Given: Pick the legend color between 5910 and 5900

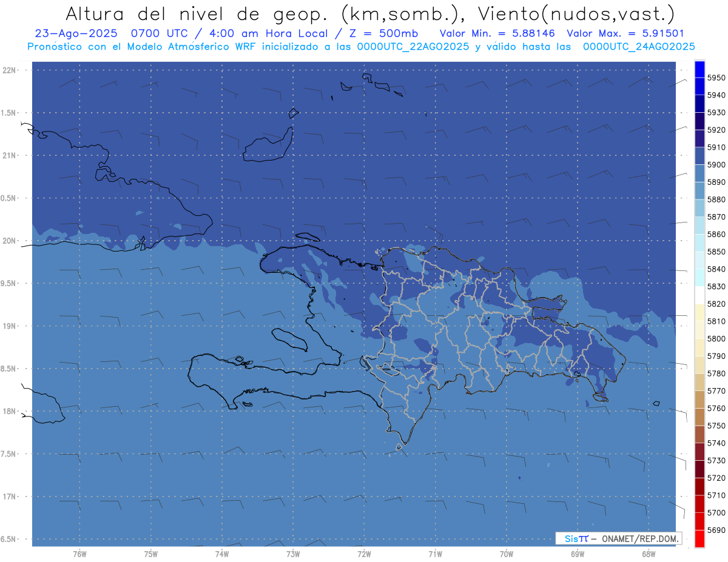Looking at the screenshot, I should [699, 156].
